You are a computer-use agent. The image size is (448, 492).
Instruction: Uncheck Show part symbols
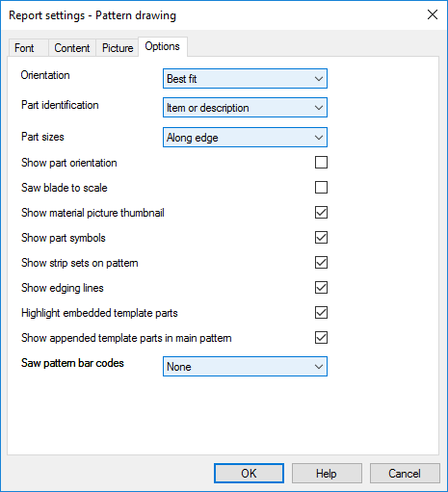pyautogui.click(x=321, y=238)
